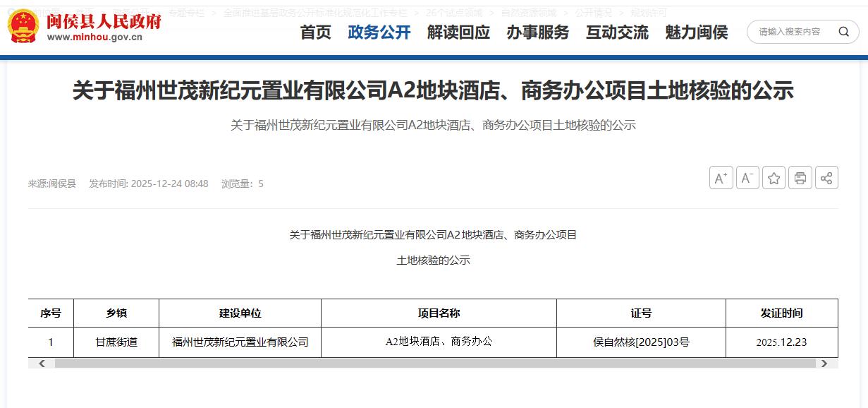
Task: Click the 闽侯县人民政府 site title
Action: (x=104, y=21)
